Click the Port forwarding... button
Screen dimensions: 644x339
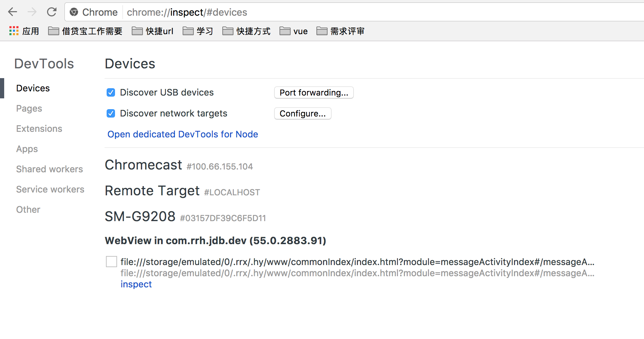point(314,92)
